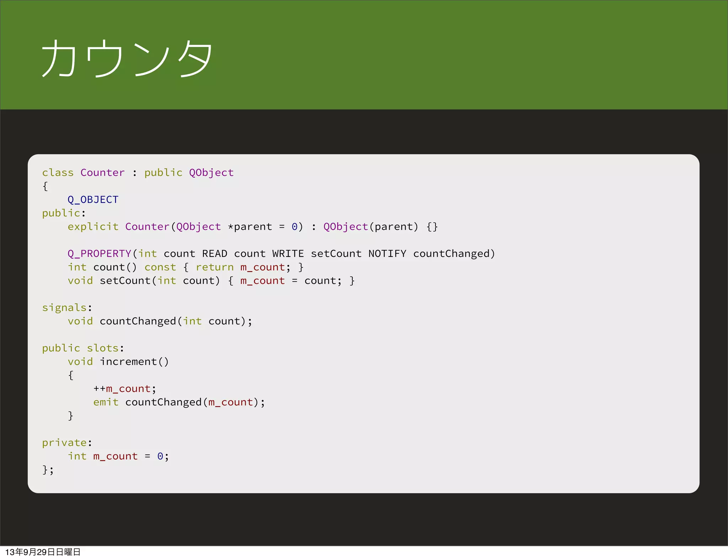Click the 'void increment()' line
The height and width of the screenshot is (560, 728).
pyautogui.click(x=118, y=362)
